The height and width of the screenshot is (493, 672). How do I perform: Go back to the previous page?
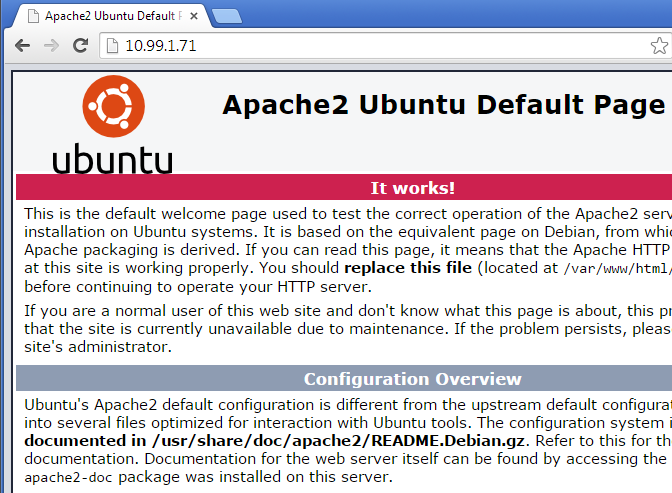coord(22,45)
